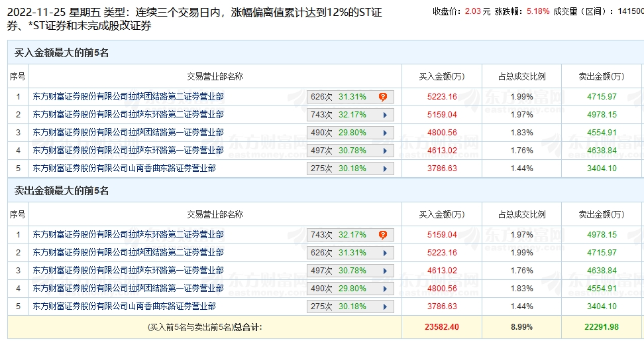Viewport: 644px width, 343px height.
Task: Expand the arrow beside 490次 29.80% in sell list
Action: 385,289
